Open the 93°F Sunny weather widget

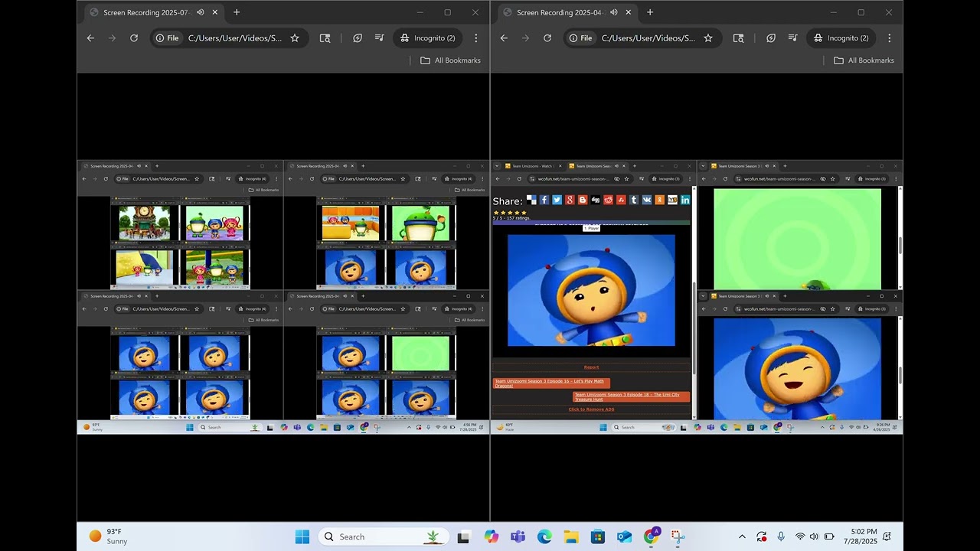click(109, 536)
